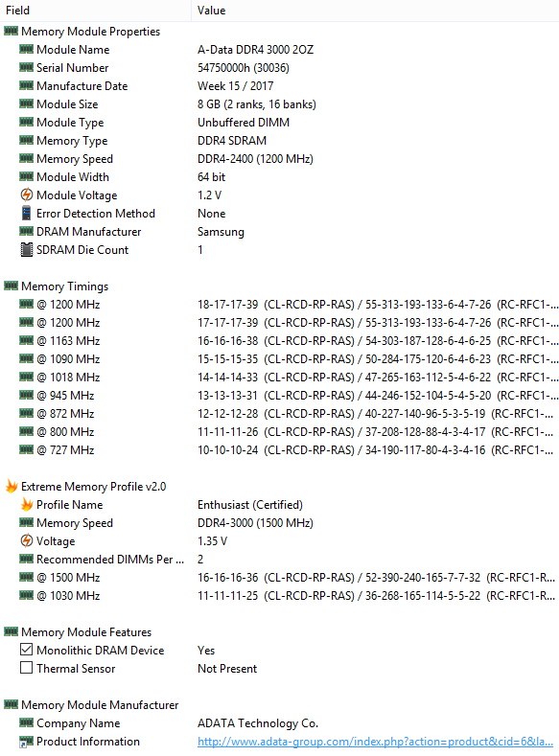Image resolution: width=559 pixels, height=756 pixels.
Task: Click the icon beside @ 1090 MHz
Action: pos(27,358)
